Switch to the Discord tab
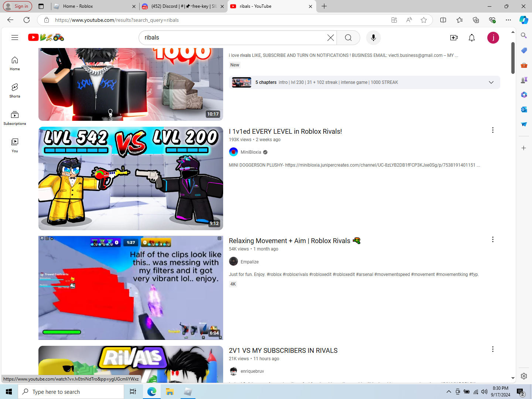 click(x=183, y=6)
